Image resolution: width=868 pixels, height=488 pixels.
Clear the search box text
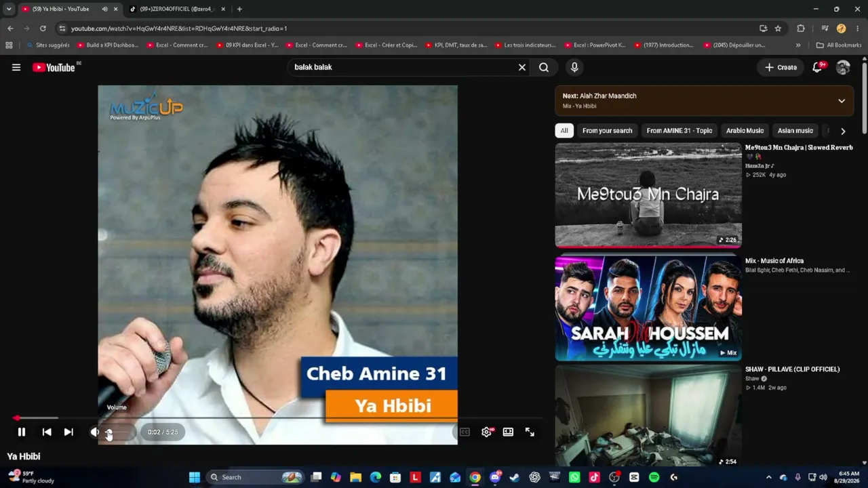(522, 67)
